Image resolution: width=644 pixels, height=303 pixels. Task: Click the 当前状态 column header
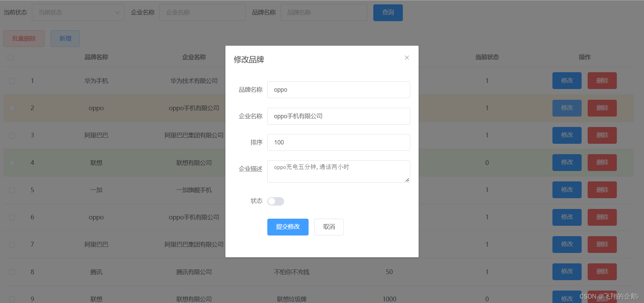coord(487,57)
